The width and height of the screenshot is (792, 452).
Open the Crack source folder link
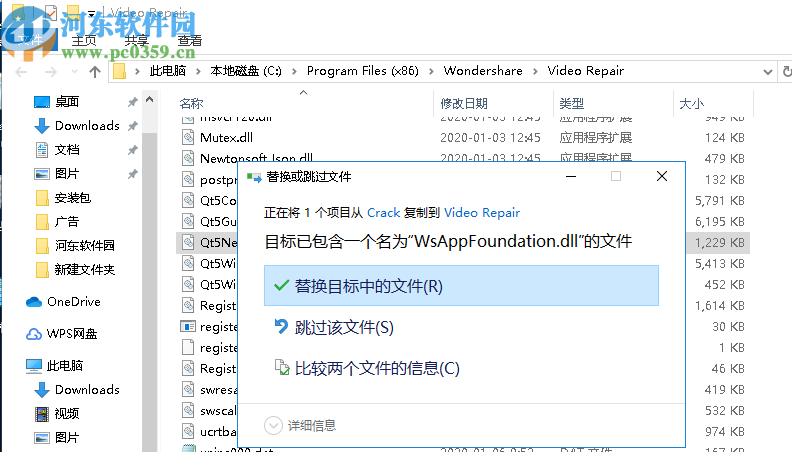click(x=383, y=213)
